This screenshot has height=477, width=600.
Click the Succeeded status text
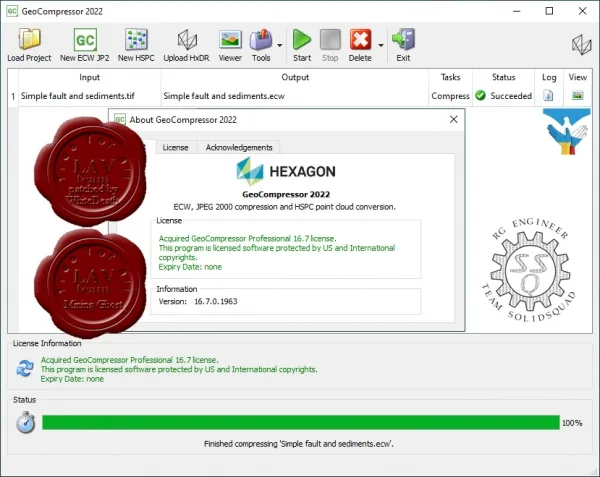pos(511,96)
